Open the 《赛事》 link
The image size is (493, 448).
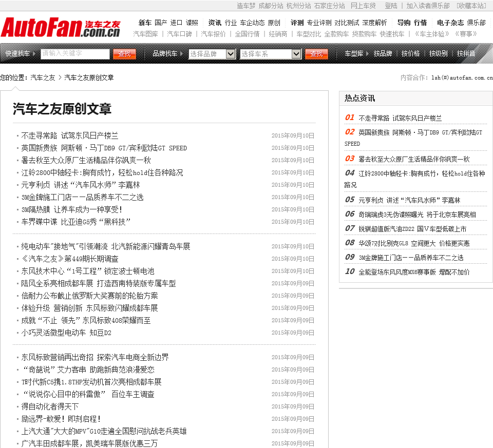coord(466,34)
